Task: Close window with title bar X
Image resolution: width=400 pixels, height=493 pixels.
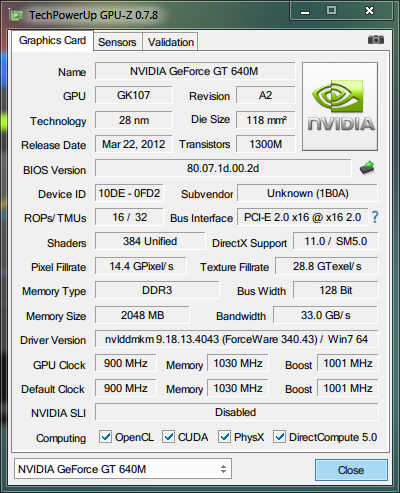Action: (x=369, y=11)
